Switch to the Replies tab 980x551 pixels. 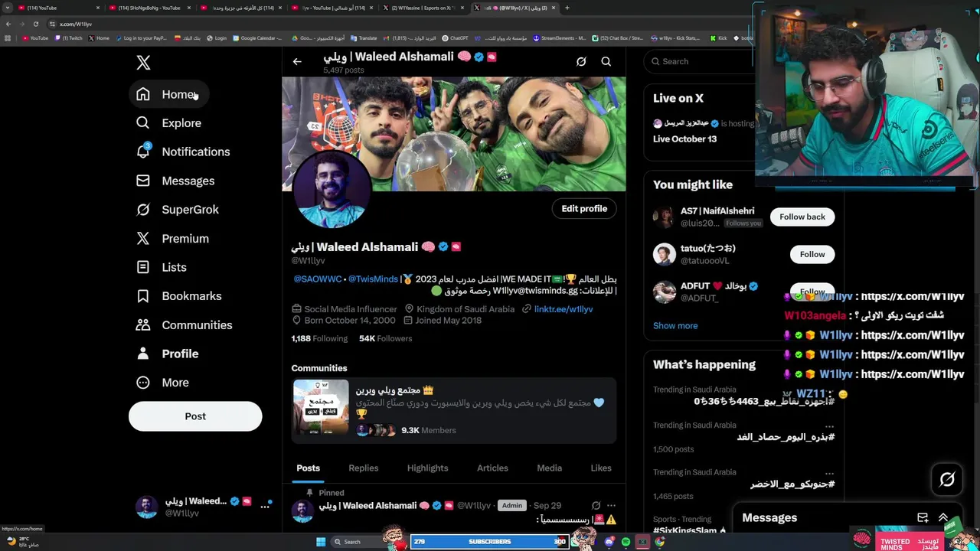(364, 468)
